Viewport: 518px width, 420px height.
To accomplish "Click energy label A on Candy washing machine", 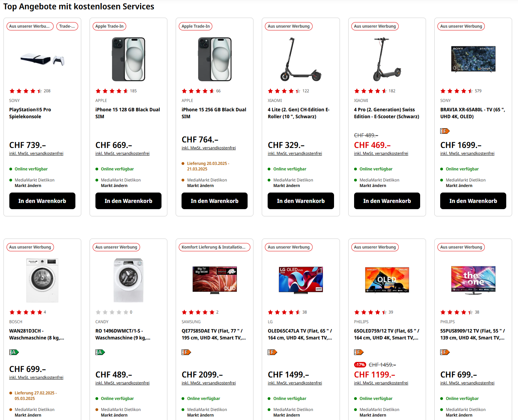I will tap(100, 352).
